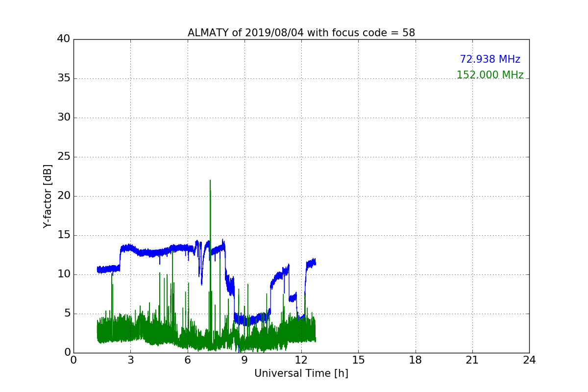Click the y-axis tick label '35'
The image size is (588, 392).
[x=64, y=78]
